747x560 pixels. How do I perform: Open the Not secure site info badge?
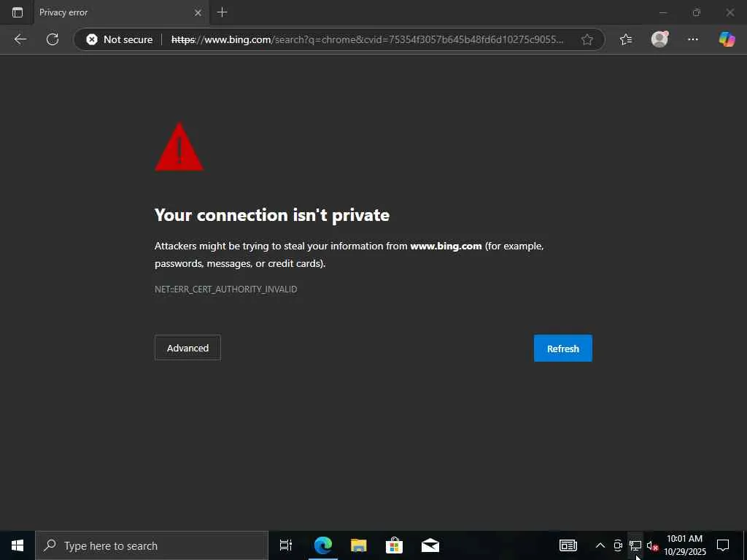click(x=120, y=39)
